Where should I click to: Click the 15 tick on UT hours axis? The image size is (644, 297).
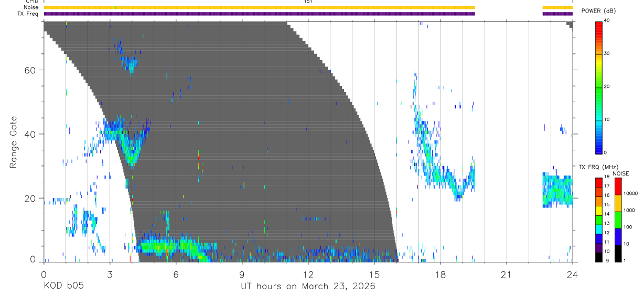(x=374, y=274)
